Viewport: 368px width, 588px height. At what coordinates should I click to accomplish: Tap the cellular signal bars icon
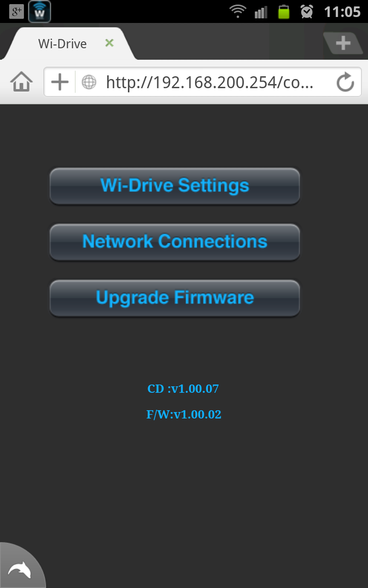pyautogui.click(x=261, y=12)
